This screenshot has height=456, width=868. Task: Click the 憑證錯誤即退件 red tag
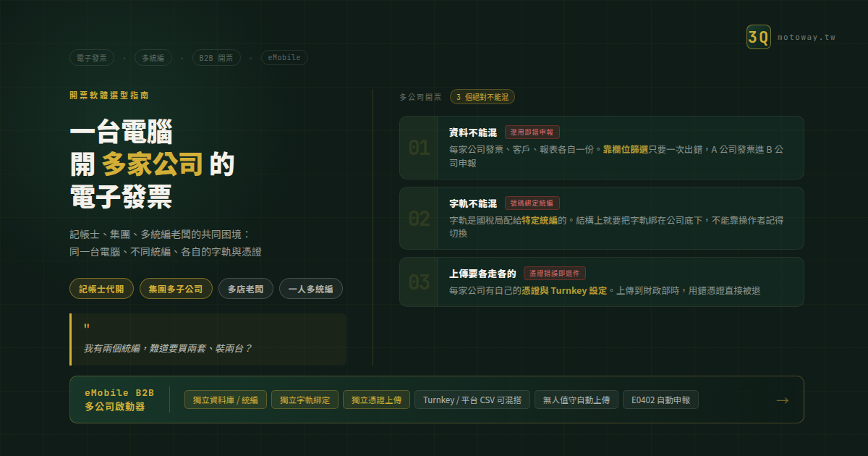555,274
